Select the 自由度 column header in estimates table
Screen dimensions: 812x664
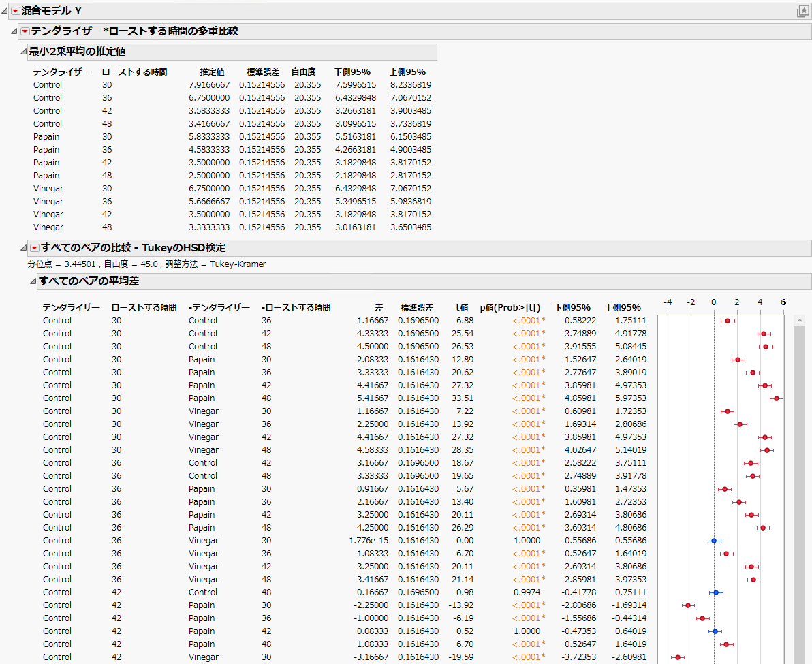point(303,72)
